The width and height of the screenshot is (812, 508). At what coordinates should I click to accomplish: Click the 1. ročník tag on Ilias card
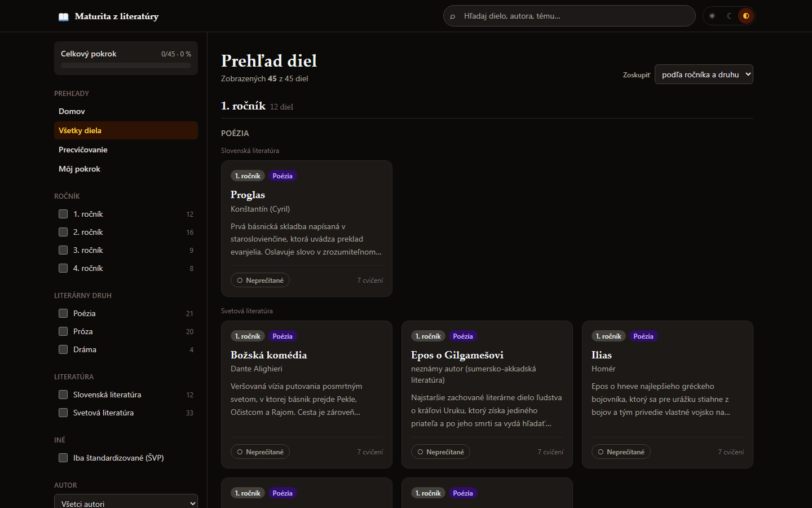[x=608, y=336]
